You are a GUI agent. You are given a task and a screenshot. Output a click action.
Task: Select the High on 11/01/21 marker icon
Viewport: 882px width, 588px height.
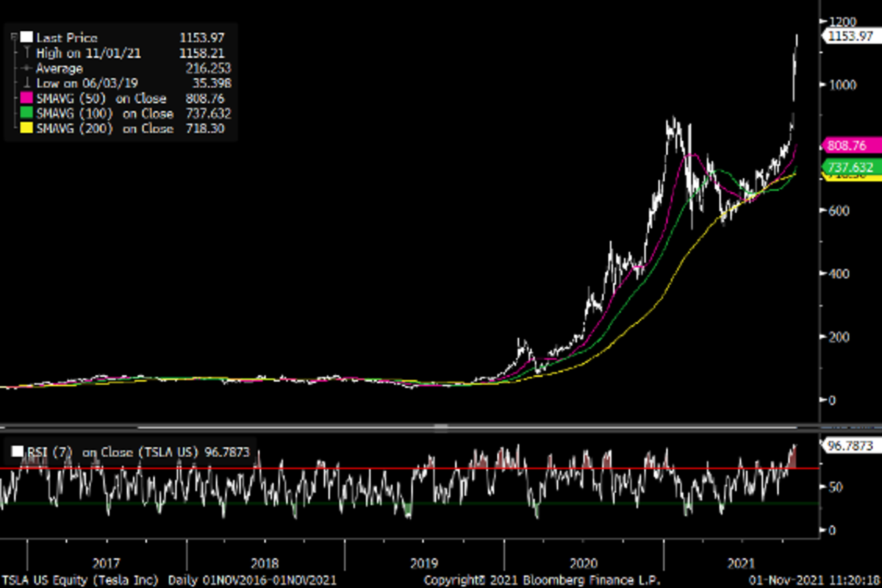click(26, 53)
